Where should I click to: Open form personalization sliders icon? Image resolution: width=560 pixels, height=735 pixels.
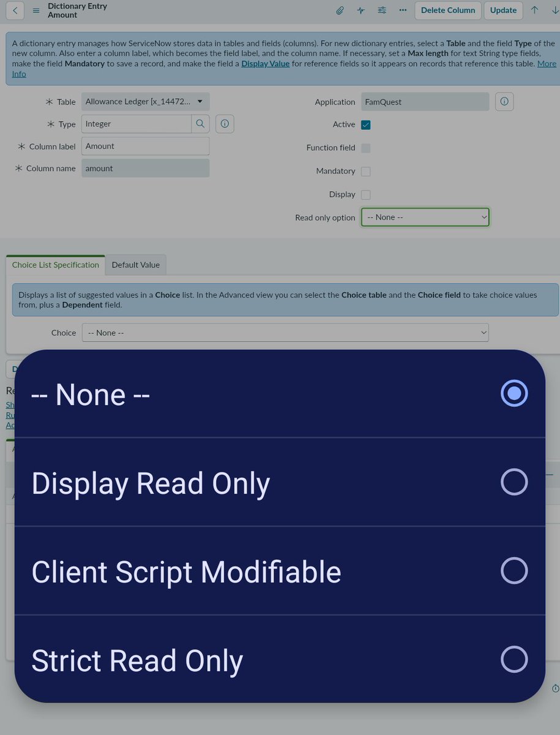[382, 10]
